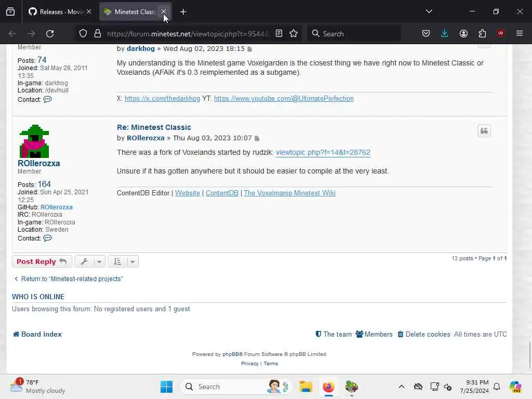
Task: Open ROllerozxa's profile name under avatar
Action: [x=38, y=163]
